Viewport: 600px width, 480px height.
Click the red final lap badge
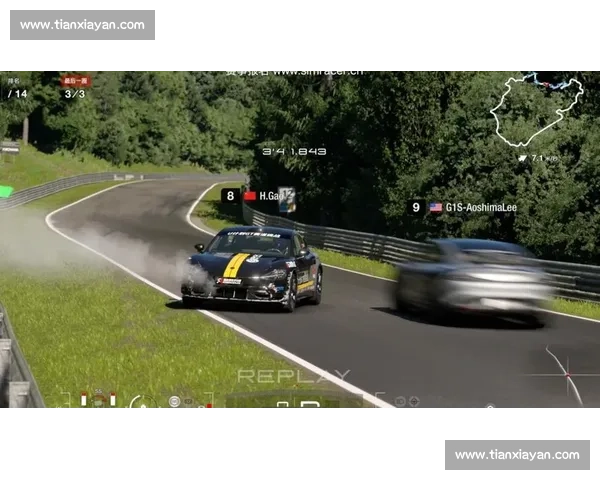(75, 80)
